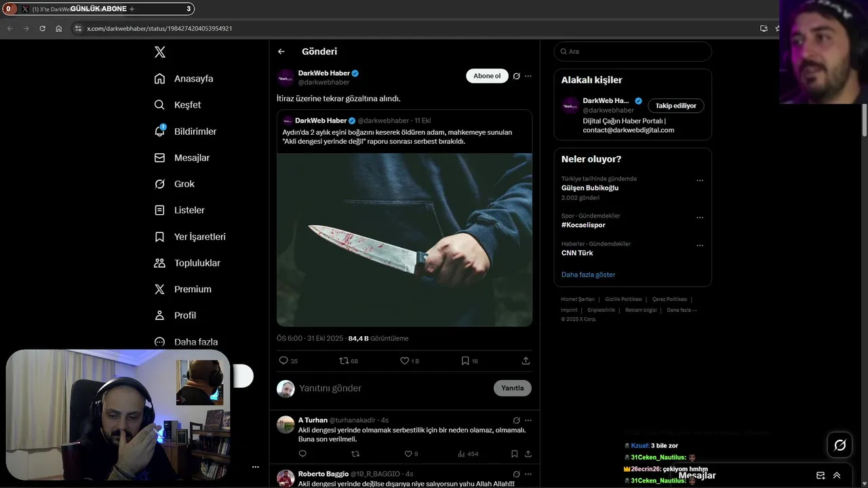Open quoted DarkWeb Haber tweet text
868x488 pixels.
(397, 137)
